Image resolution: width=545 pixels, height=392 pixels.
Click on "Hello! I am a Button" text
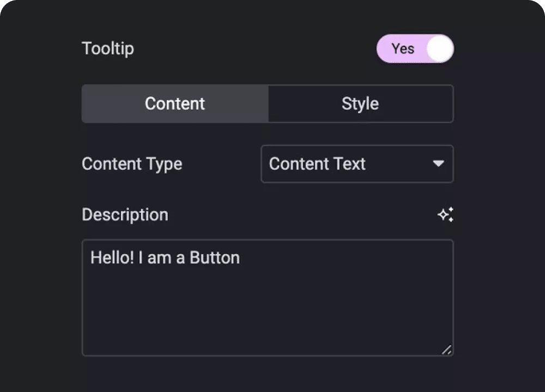click(x=165, y=258)
